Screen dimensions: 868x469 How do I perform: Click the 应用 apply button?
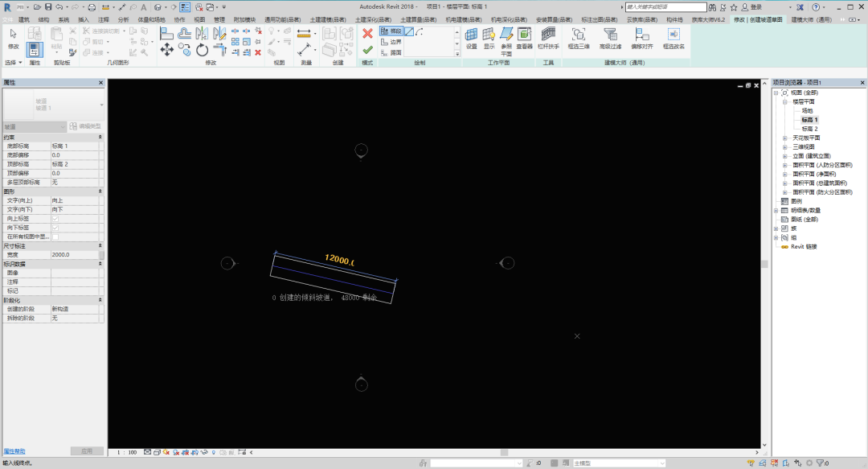pos(87,451)
